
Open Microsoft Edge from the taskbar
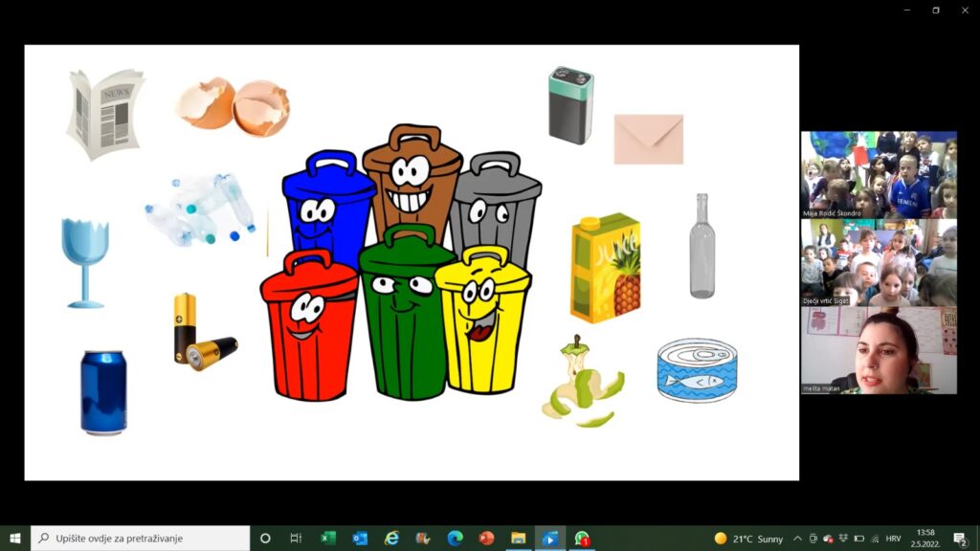(455, 539)
